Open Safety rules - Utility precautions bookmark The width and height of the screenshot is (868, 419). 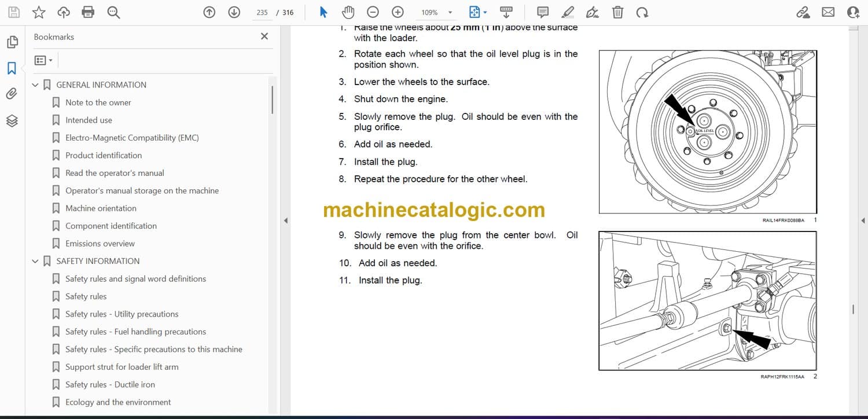tap(122, 314)
